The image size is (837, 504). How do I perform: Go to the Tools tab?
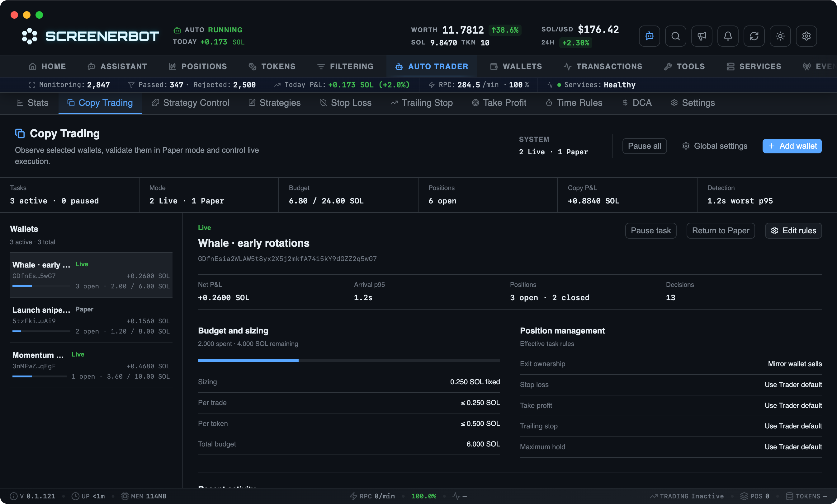click(684, 66)
